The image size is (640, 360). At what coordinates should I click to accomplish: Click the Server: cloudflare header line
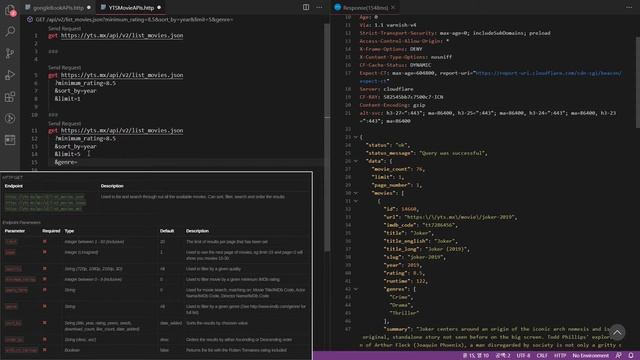pos(386,89)
